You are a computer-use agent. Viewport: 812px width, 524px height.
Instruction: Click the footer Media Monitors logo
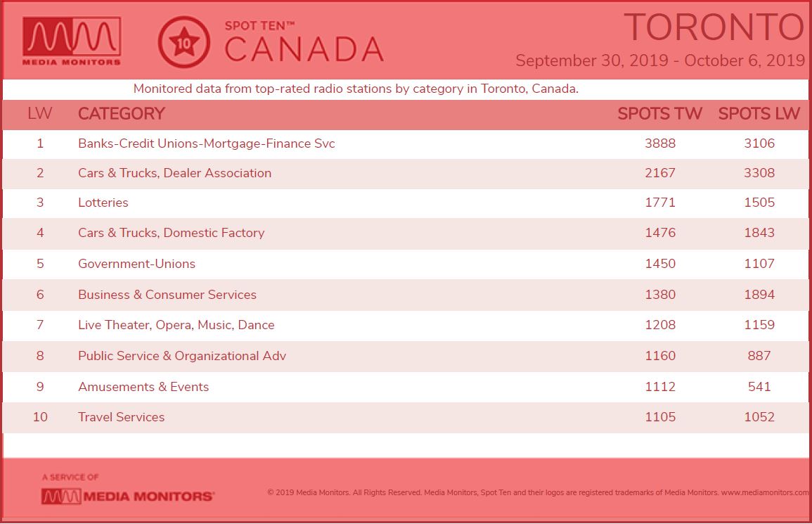pos(127,496)
